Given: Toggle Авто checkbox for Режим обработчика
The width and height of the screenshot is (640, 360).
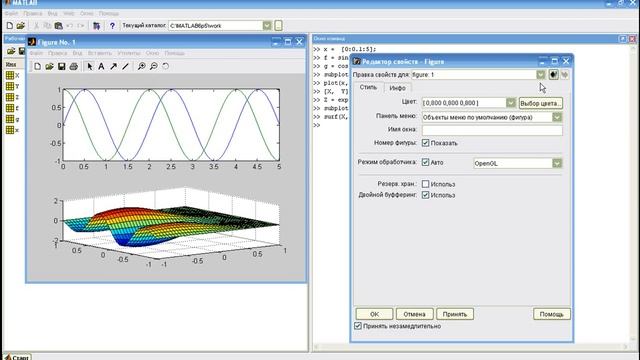Looking at the screenshot, I should pos(425,162).
